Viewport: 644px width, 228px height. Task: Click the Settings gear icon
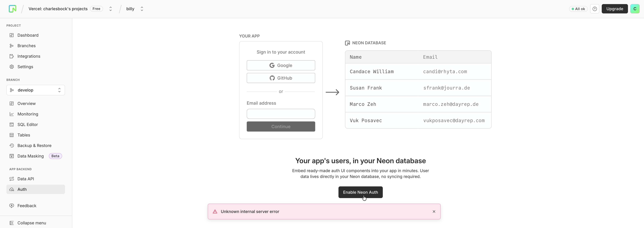12,67
